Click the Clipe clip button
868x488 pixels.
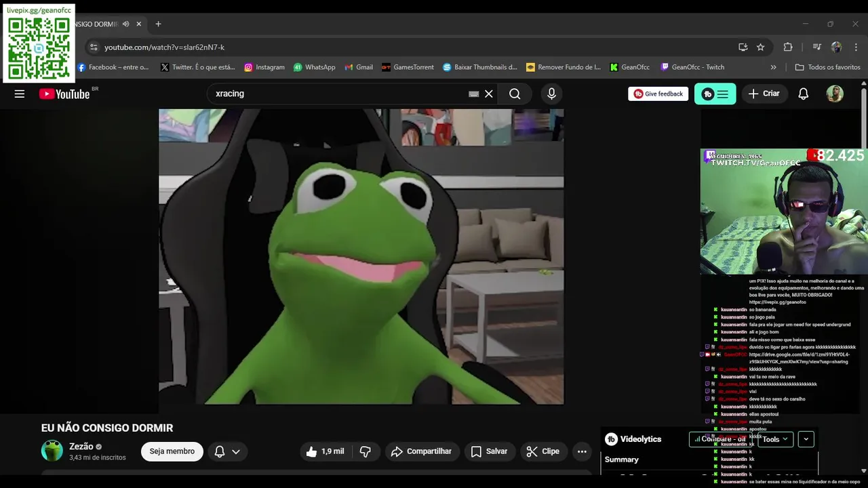tap(543, 451)
